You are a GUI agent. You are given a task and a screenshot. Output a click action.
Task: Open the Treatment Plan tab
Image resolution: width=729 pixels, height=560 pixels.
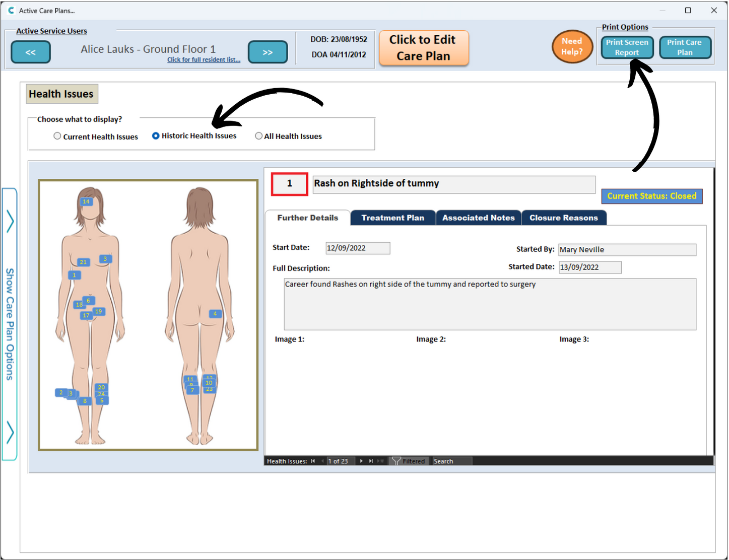pos(392,218)
